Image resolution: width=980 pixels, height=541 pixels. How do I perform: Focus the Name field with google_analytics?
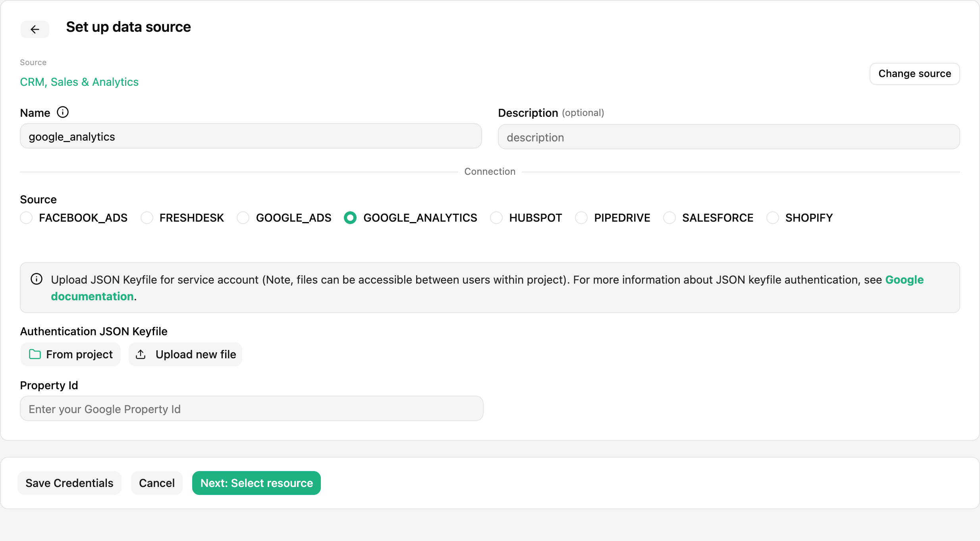(251, 136)
